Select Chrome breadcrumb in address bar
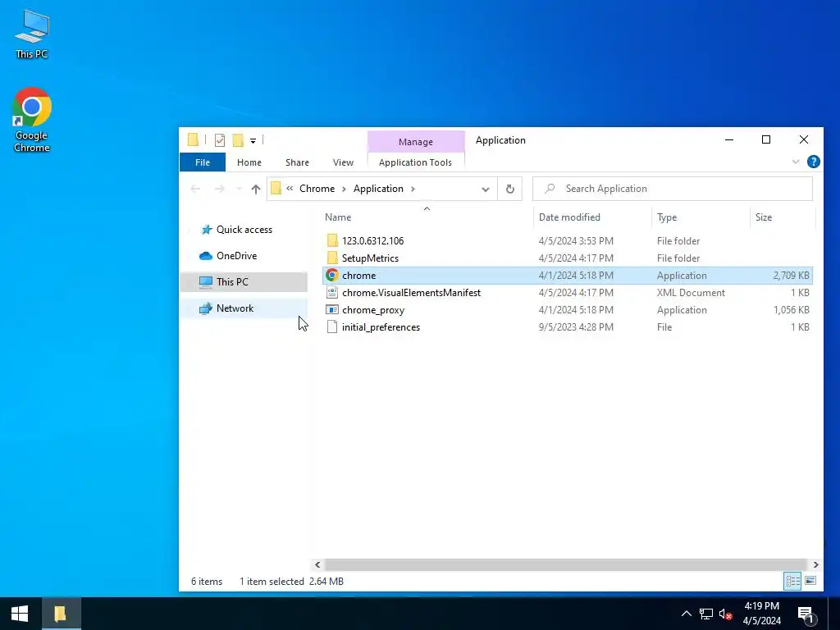 pos(317,189)
